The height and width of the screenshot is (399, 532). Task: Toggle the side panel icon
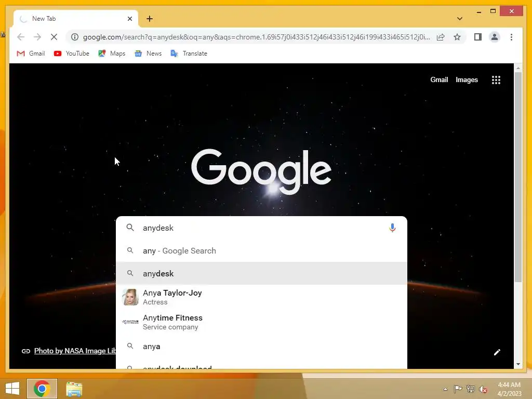point(478,37)
